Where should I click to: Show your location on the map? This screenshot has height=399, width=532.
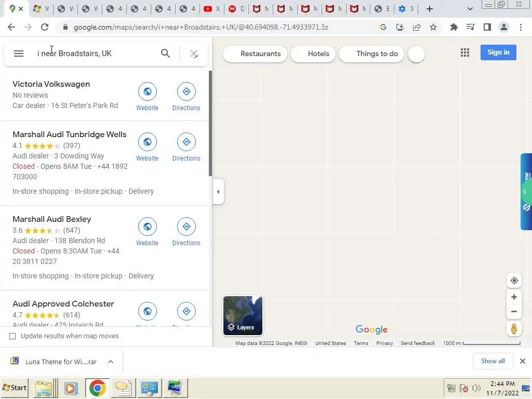pyautogui.click(x=514, y=281)
